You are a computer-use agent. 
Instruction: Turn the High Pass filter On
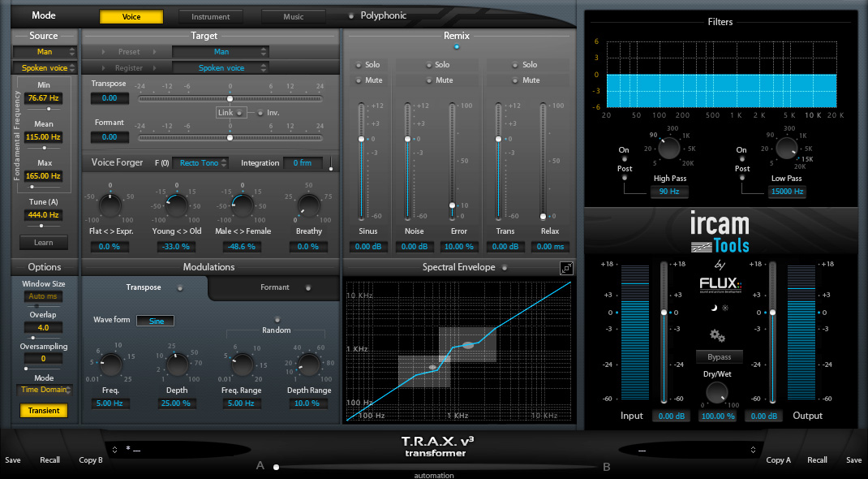coord(625,159)
